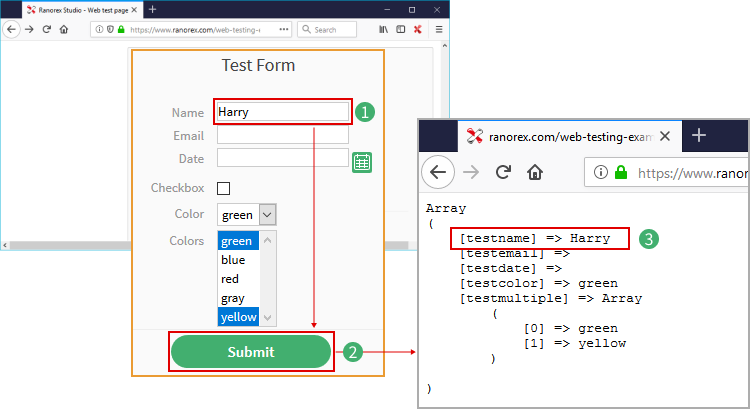Viewport: 750px width, 409px height.
Task: Click the Colors list vertical scrollbar
Action: coord(268,278)
